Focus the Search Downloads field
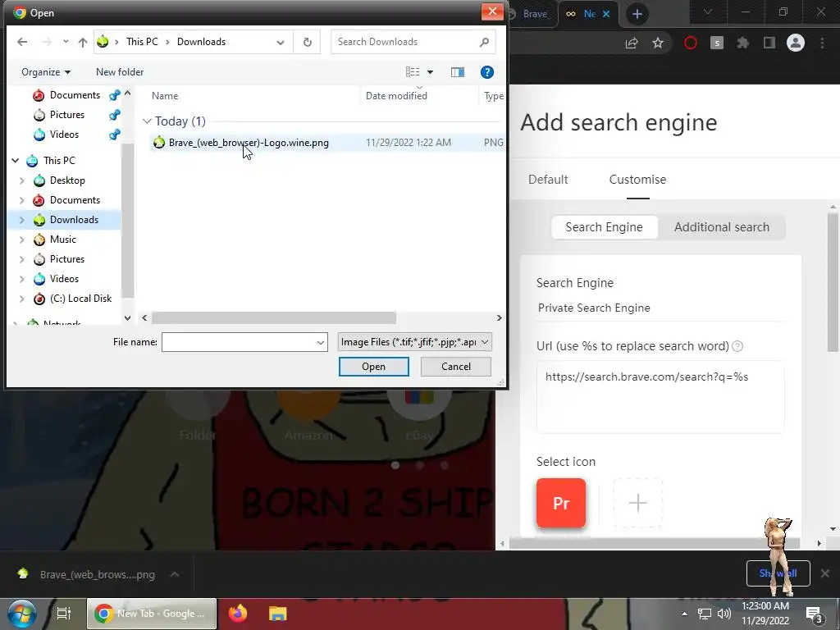This screenshot has height=630, width=840. click(x=404, y=42)
